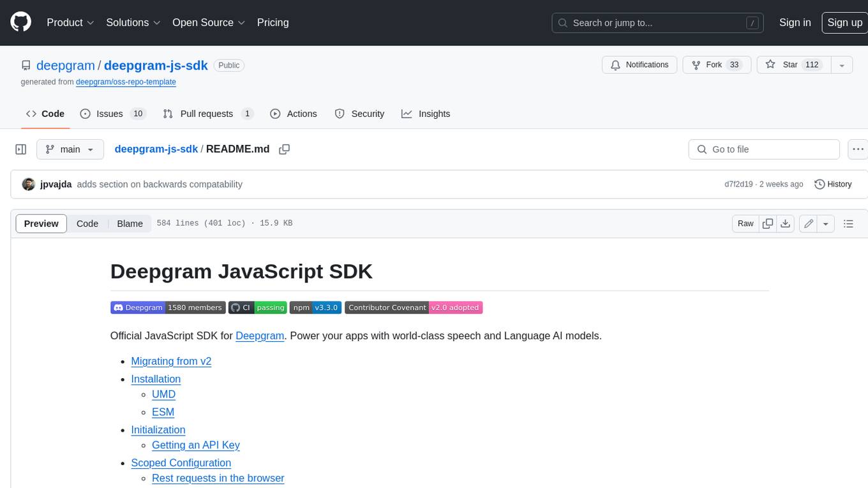This screenshot has height=488, width=868.
Task: Open the Raw file view
Action: point(745,224)
